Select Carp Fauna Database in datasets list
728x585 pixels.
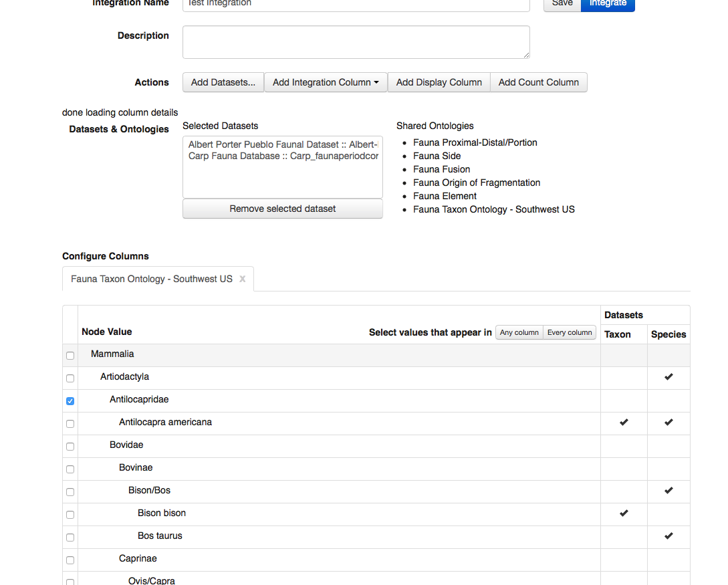283,156
